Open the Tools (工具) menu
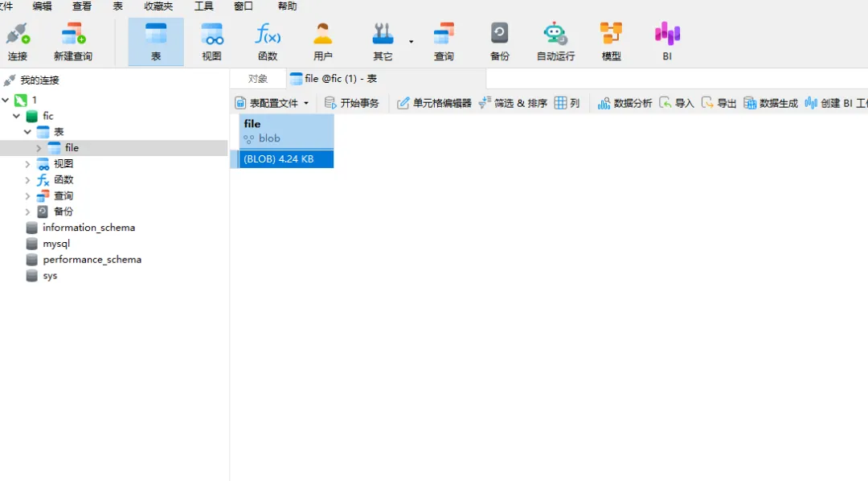 coord(203,6)
